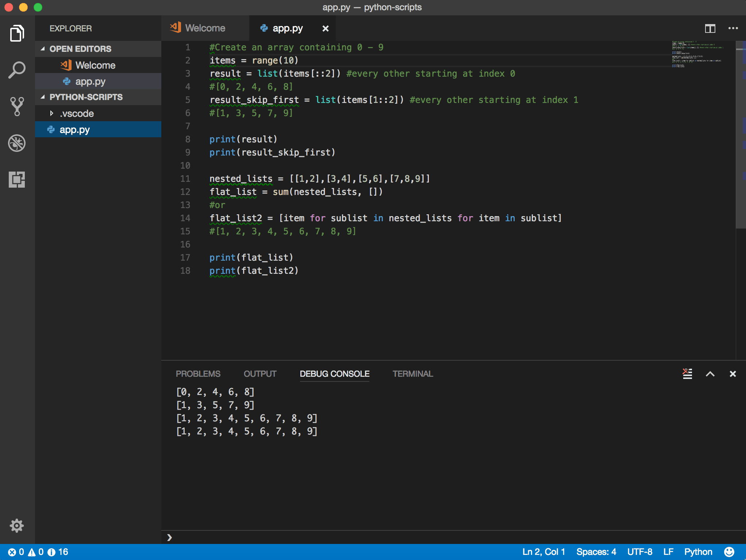746x560 pixels.
Task: Clear the Debug Console output
Action: (687, 374)
